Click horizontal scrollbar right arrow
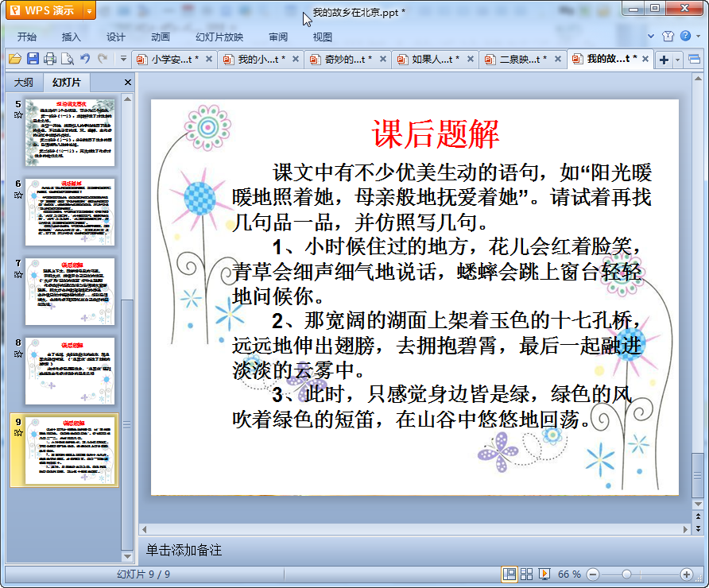 point(685,529)
